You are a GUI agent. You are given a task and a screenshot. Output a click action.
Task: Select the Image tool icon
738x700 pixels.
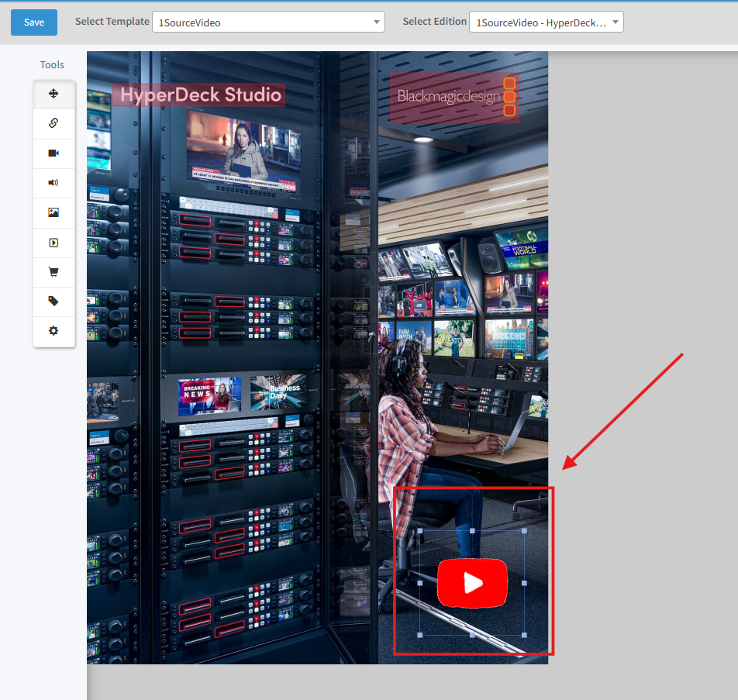53,212
